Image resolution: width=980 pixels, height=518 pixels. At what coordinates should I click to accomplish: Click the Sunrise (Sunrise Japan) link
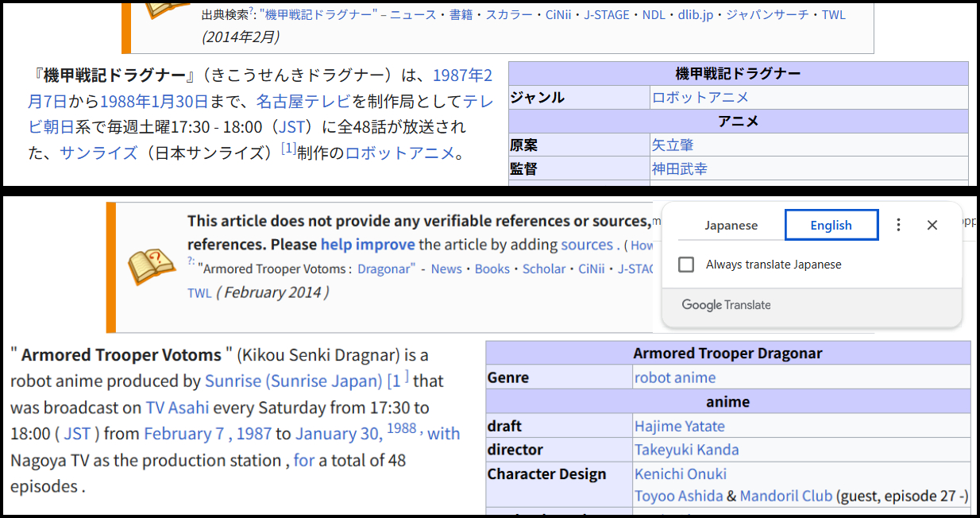tap(293, 381)
